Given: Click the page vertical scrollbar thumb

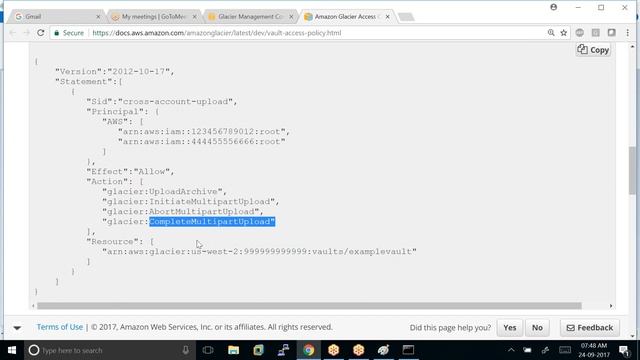Looking at the screenshot, I should 632,171.
